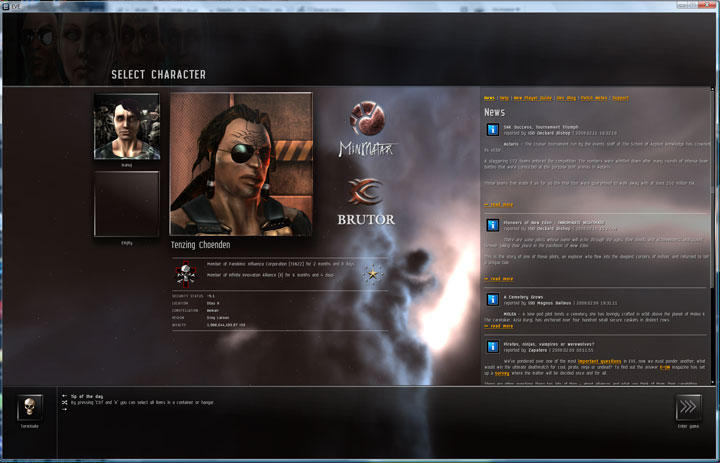Click the Enter game arrows button
The height and width of the screenshot is (463, 720).
pyautogui.click(x=688, y=407)
